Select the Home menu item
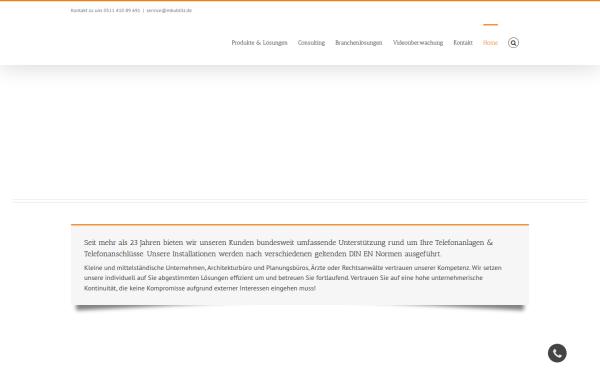The image size is (600, 375). coord(490,43)
